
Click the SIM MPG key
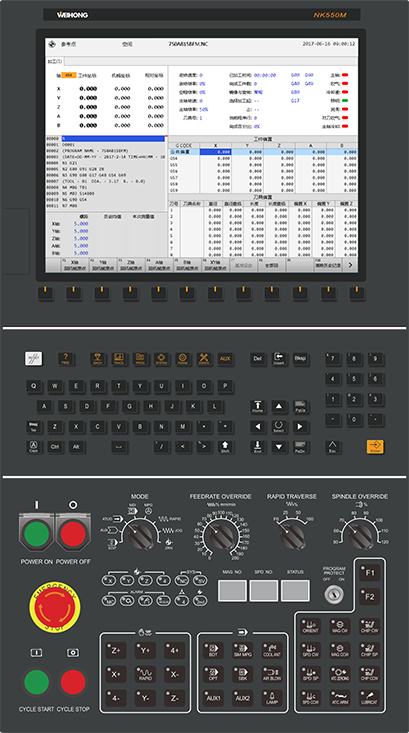[243, 651]
